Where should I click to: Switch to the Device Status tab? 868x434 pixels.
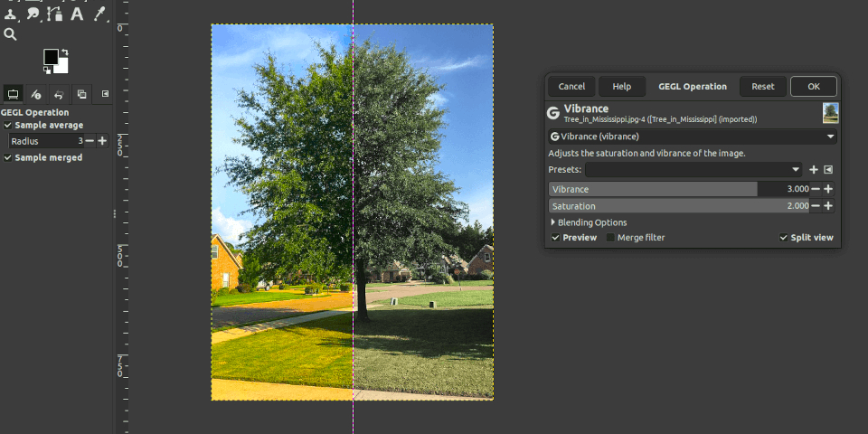35,94
